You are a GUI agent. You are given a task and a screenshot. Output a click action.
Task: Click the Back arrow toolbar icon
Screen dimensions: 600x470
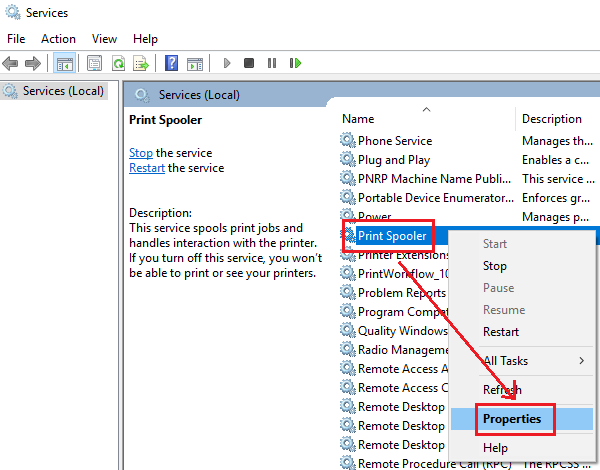(10, 63)
